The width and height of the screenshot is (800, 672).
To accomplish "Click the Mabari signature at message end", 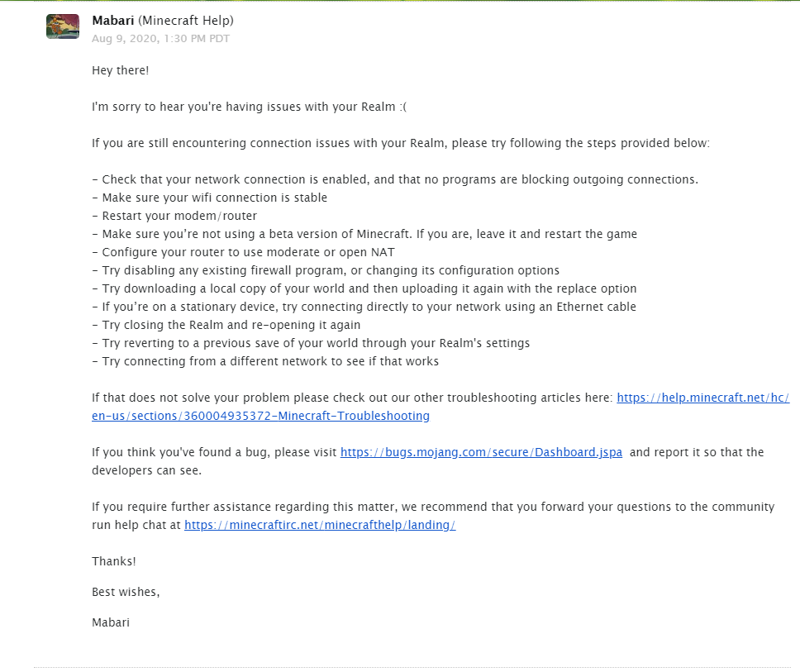I will click(x=111, y=622).
